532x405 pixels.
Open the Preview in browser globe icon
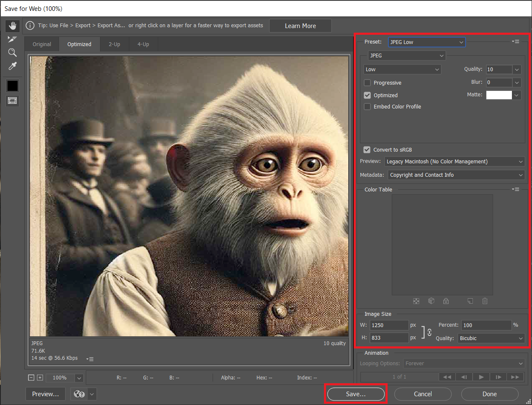[78, 394]
